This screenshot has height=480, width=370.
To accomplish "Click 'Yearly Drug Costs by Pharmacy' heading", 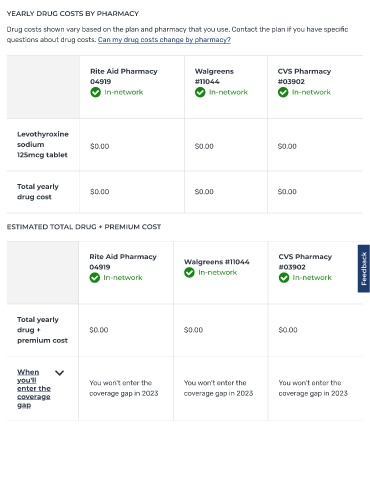I will click(x=73, y=14).
